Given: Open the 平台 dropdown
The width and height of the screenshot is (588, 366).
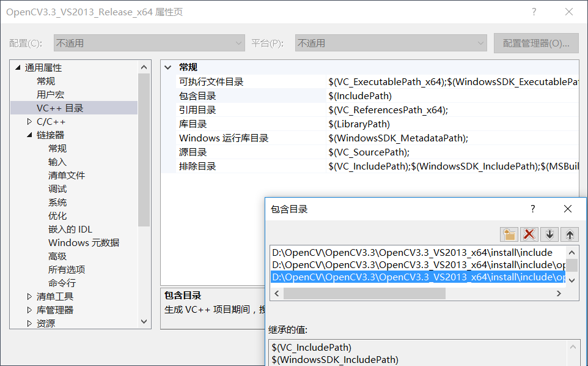Looking at the screenshot, I should pyautogui.click(x=391, y=43).
